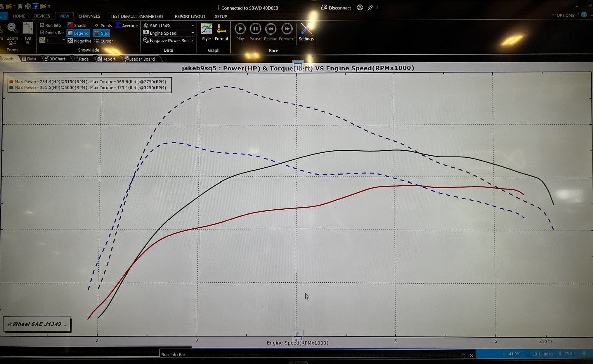Image resolution: width=593 pixels, height=364 pixels.
Task: Open the CHANNELS ribbon menu
Action: pos(89,16)
